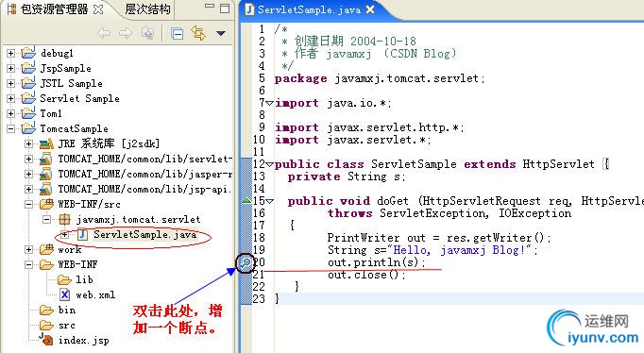Click the PrintWriter out code line
Viewport: 644px width, 353px height.
coord(439,238)
